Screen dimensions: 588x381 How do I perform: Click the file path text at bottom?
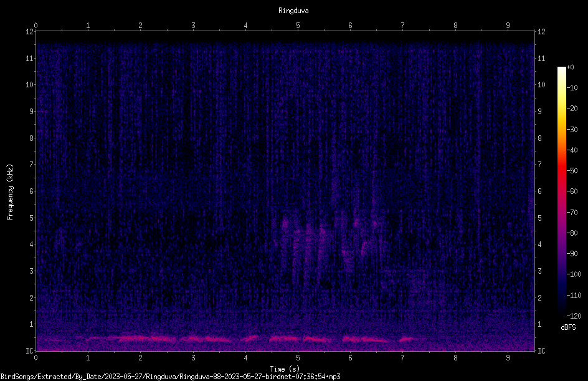tap(170, 377)
